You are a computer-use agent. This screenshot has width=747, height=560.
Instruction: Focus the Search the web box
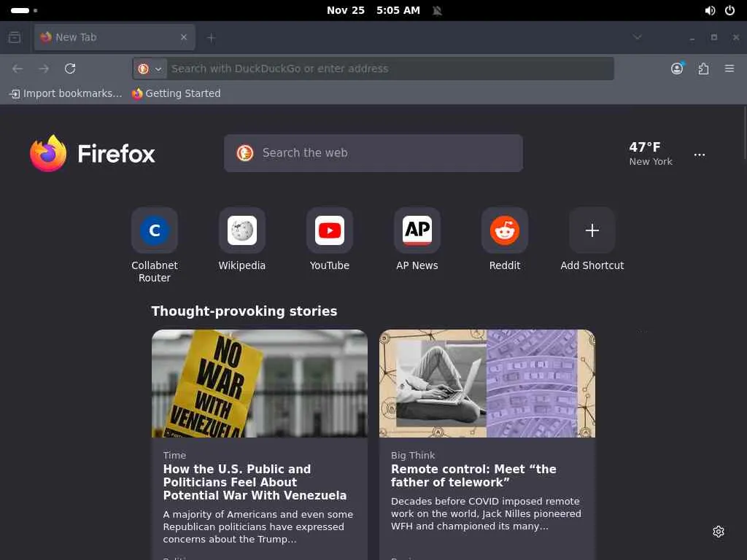pyautogui.click(x=373, y=153)
